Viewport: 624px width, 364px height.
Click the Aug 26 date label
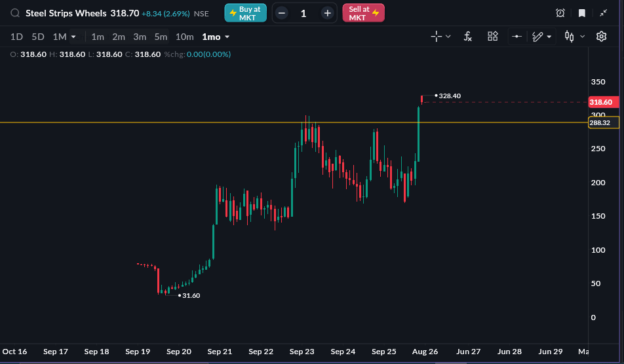(x=425, y=352)
